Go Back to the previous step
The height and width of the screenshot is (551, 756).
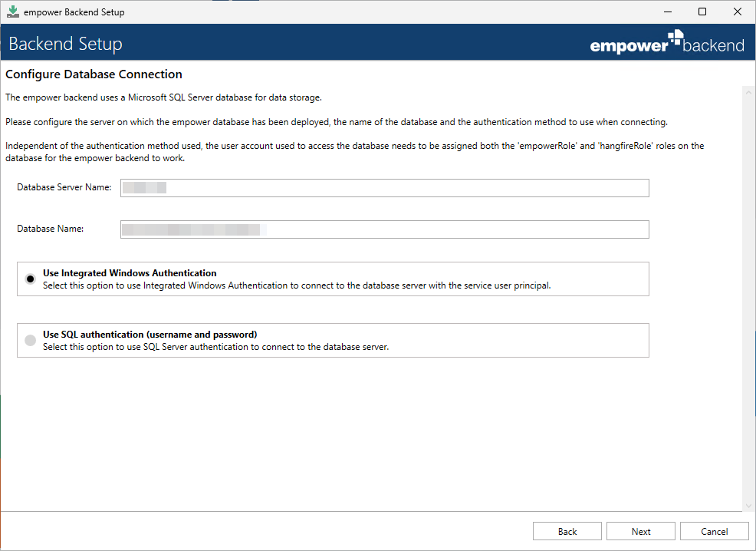(567, 531)
